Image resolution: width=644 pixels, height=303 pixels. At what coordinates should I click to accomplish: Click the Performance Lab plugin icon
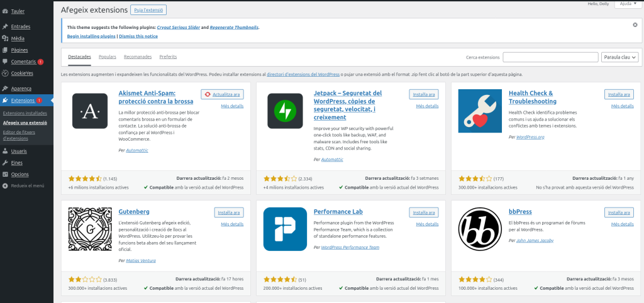point(286,229)
